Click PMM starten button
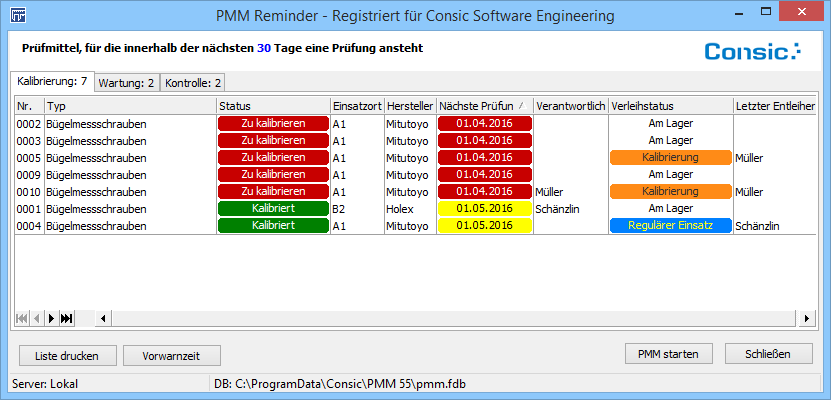The height and width of the screenshot is (400, 831). [674, 354]
